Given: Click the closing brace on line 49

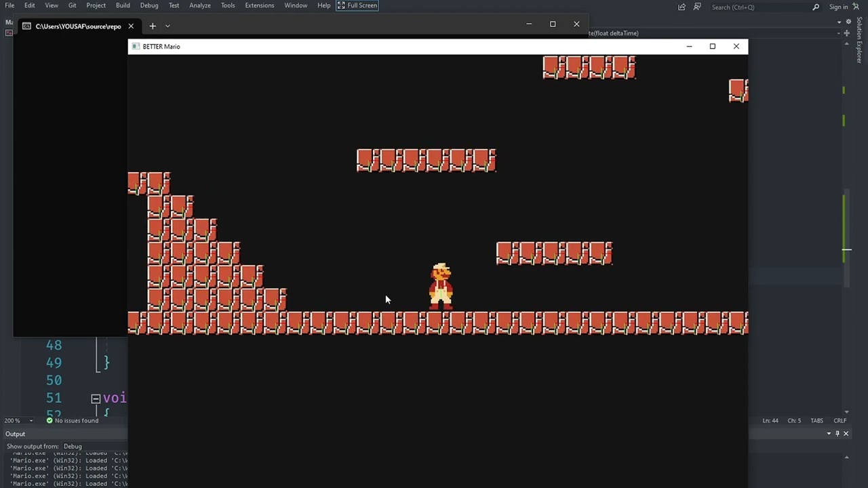Looking at the screenshot, I should coord(106,363).
